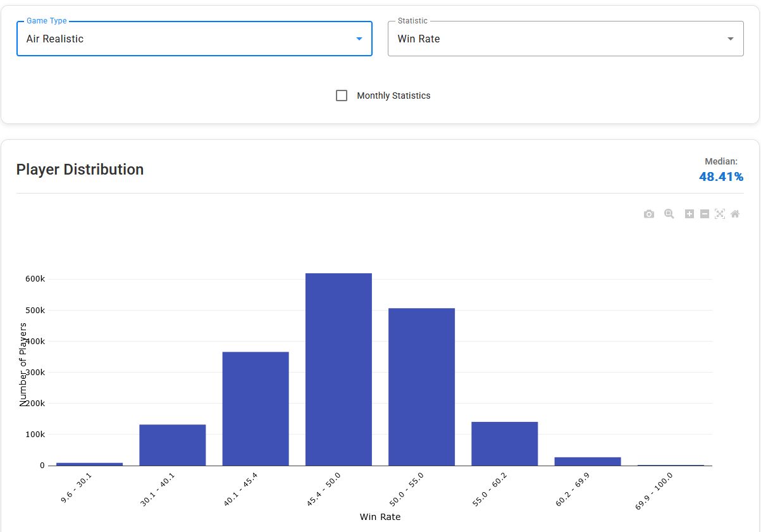Image resolution: width=761 pixels, height=532 pixels.
Task: Zoom in on the chart
Action: (690, 214)
